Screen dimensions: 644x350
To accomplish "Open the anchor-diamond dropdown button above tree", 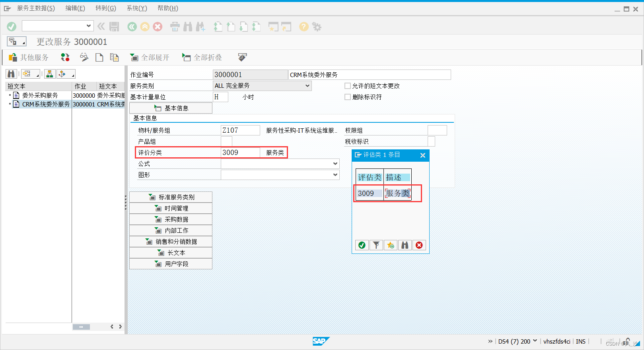I will pos(66,74).
